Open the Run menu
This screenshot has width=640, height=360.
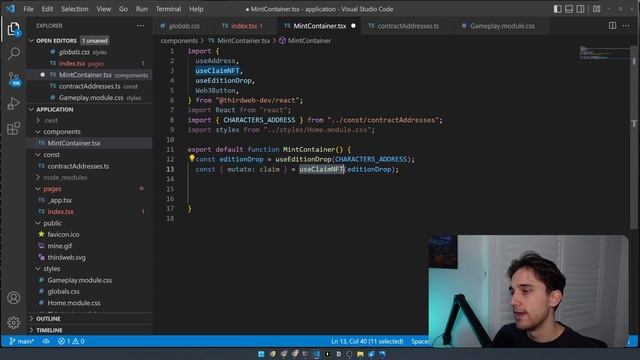tap(142, 9)
